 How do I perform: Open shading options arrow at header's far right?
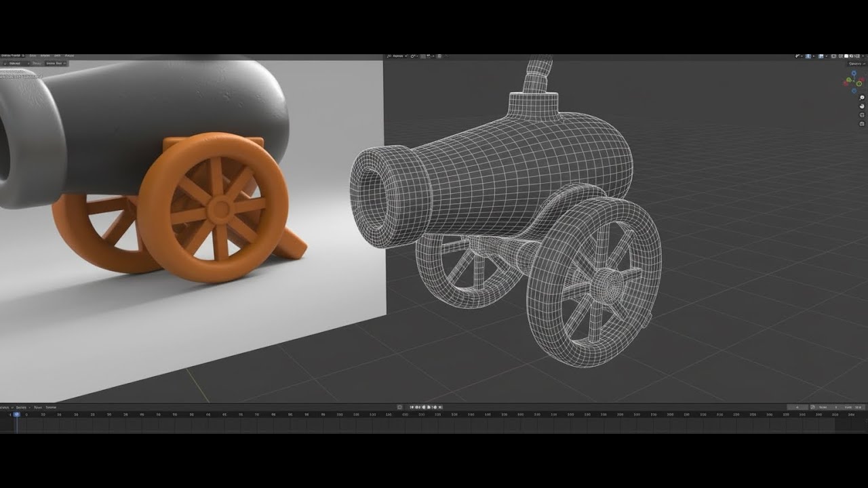point(863,56)
